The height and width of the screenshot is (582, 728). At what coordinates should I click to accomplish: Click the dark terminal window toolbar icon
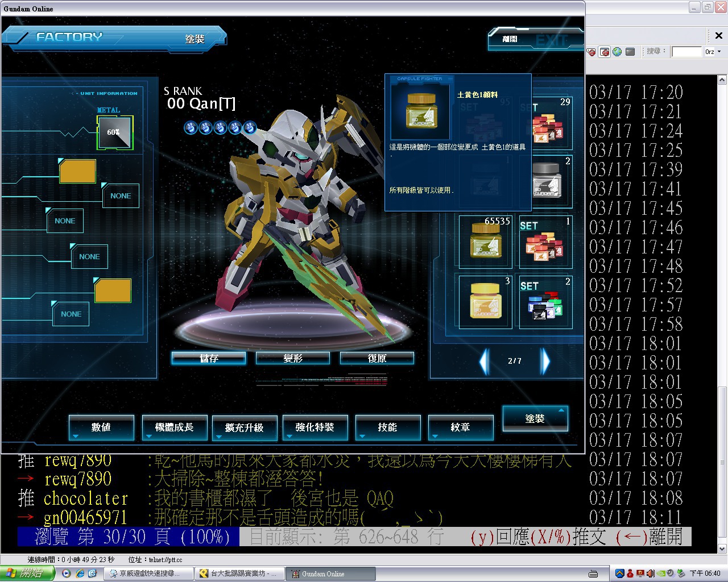tap(630, 52)
